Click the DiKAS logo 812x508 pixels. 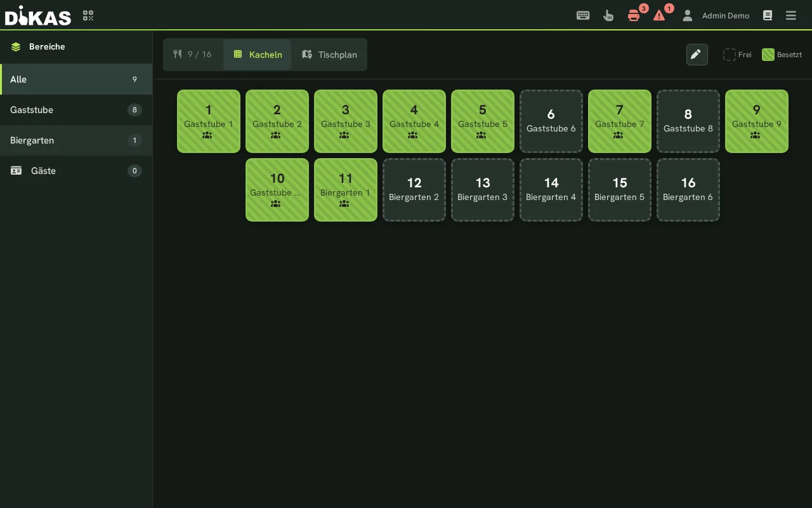tap(38, 16)
